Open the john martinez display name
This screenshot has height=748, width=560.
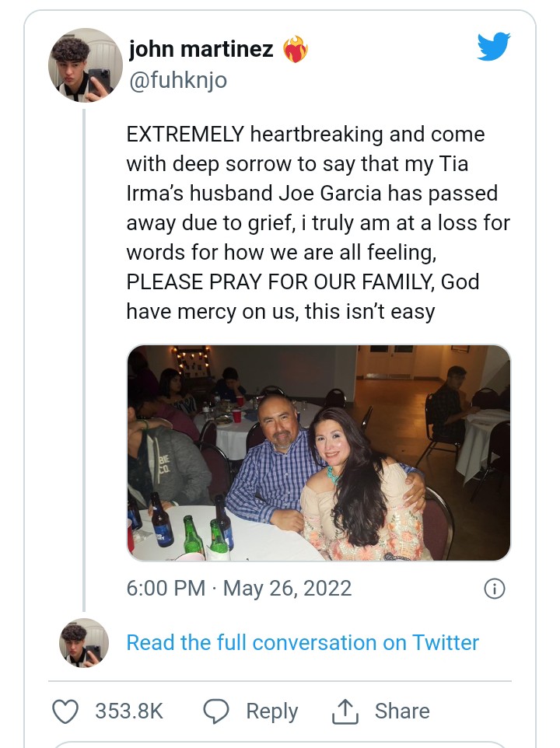[x=201, y=50]
